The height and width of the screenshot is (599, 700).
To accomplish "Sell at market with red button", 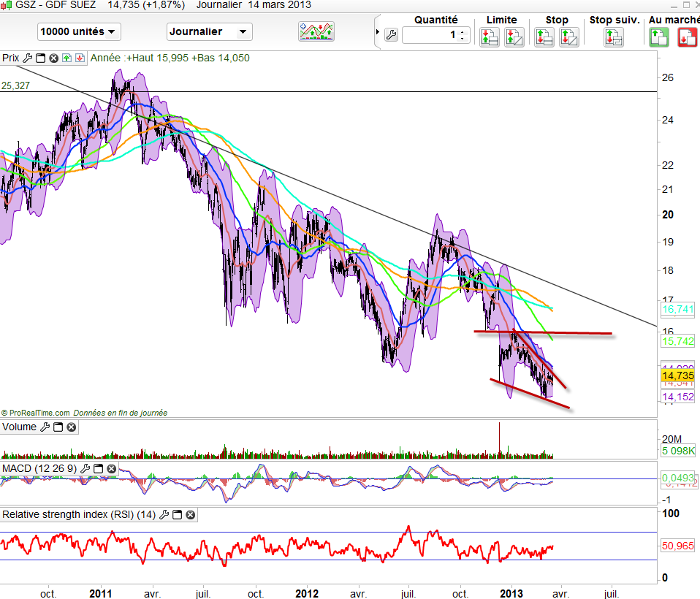I will (687, 37).
